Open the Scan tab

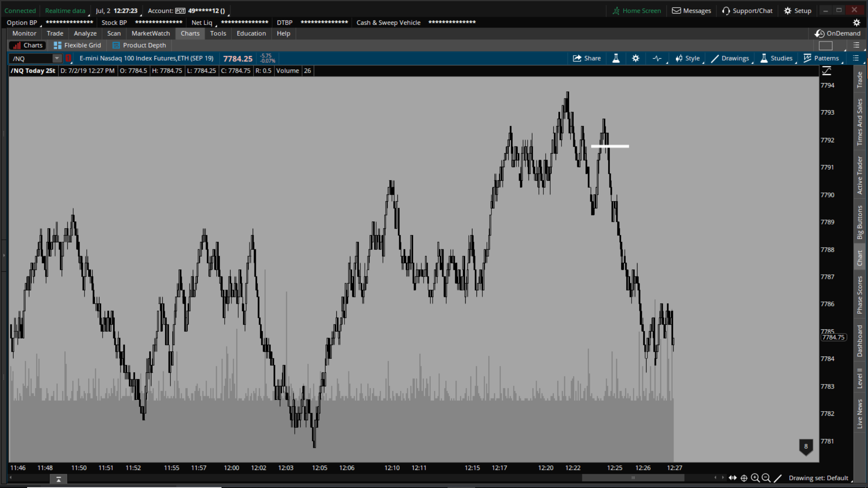pos(114,33)
